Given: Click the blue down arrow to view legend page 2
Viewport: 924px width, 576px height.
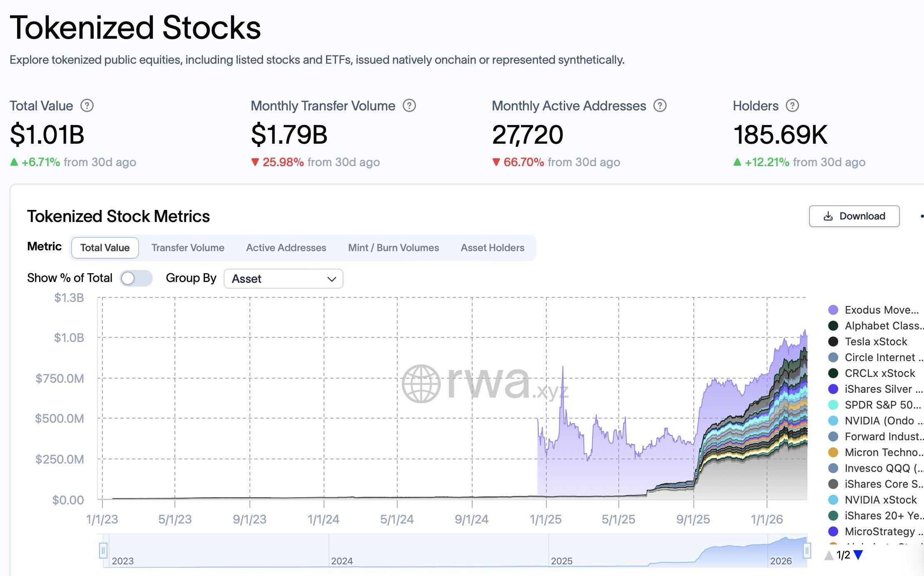Looking at the screenshot, I should coord(859,554).
